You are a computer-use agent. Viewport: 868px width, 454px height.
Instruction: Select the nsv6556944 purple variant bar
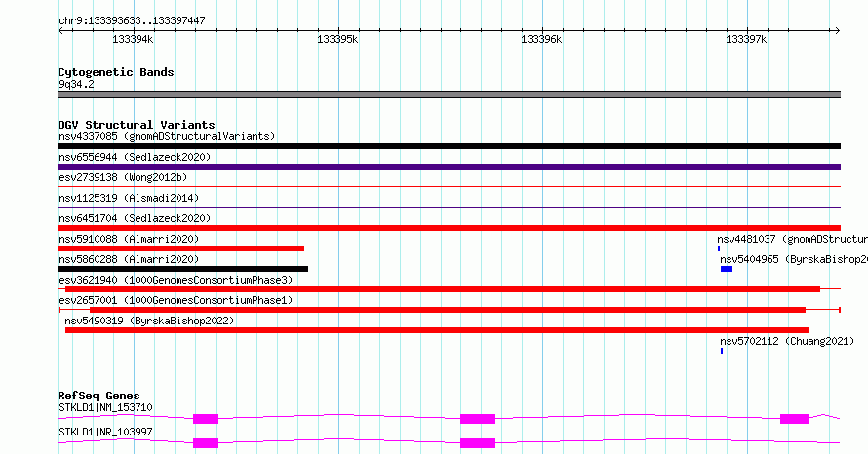point(449,167)
